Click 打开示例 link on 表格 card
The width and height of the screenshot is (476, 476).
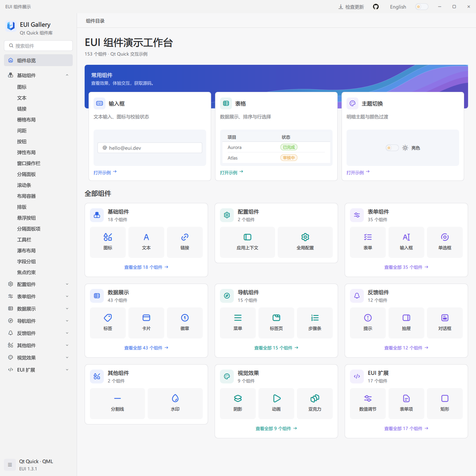tap(232, 173)
